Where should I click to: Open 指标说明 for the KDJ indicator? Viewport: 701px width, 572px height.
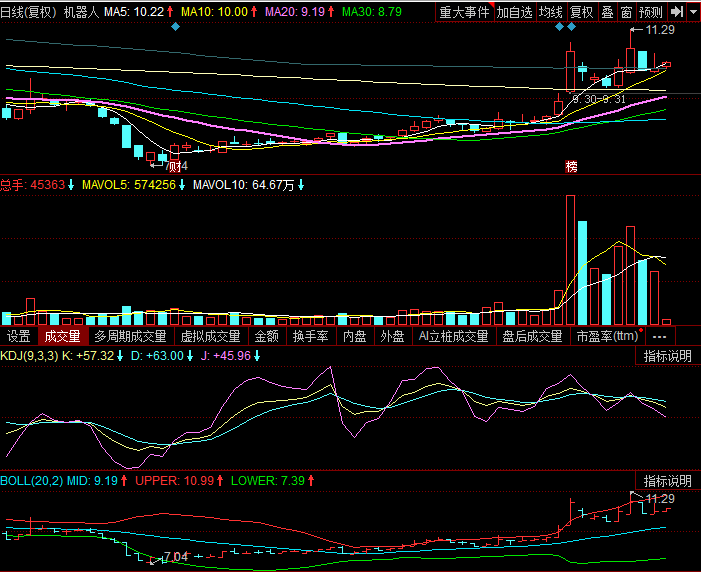click(667, 355)
